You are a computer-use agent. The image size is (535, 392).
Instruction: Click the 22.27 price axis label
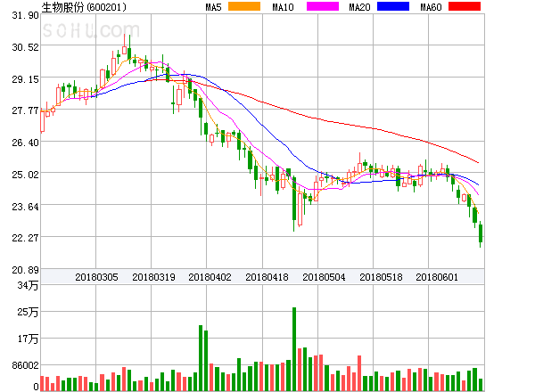(x=25, y=238)
